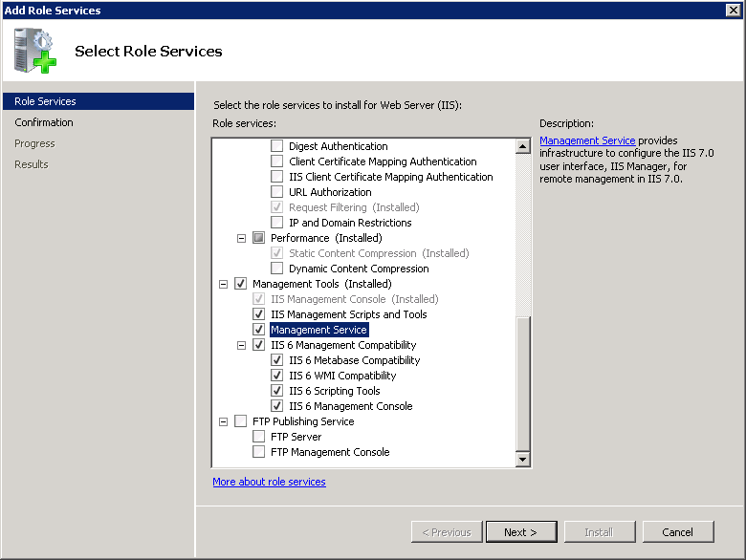Open the Management Service description link

[587, 140]
